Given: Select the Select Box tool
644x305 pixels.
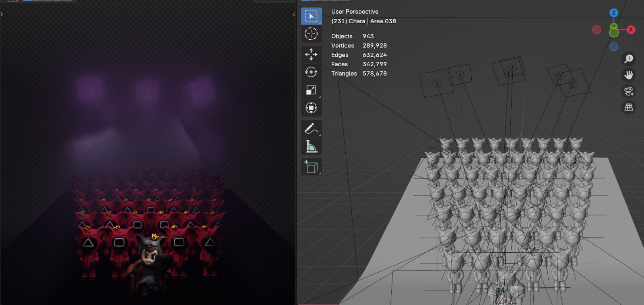Looking at the screenshot, I should 311,16.
